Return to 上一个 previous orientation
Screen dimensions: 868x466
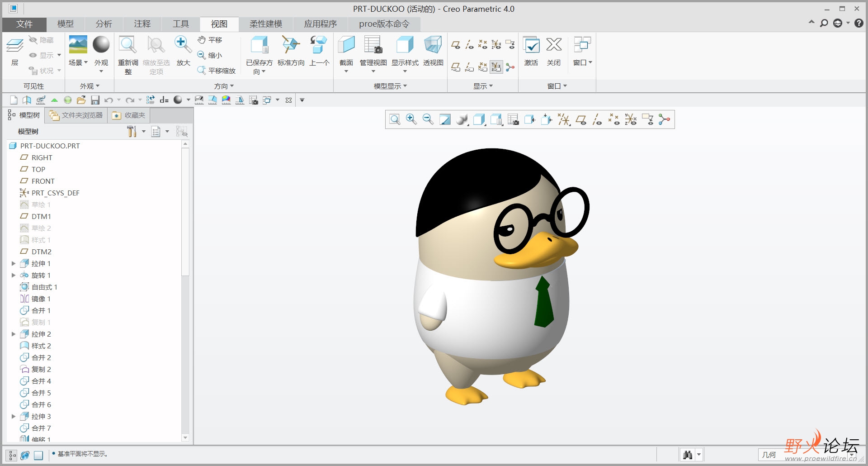coord(319,51)
